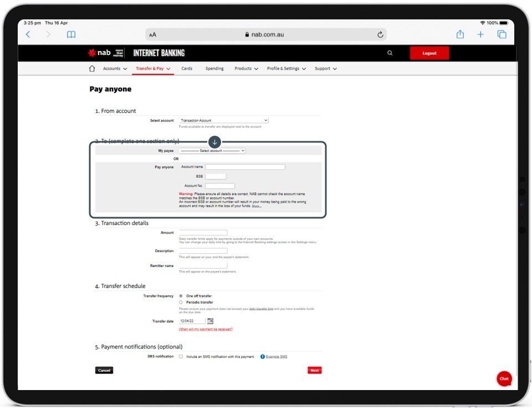Open the Cards menu item

click(x=187, y=69)
